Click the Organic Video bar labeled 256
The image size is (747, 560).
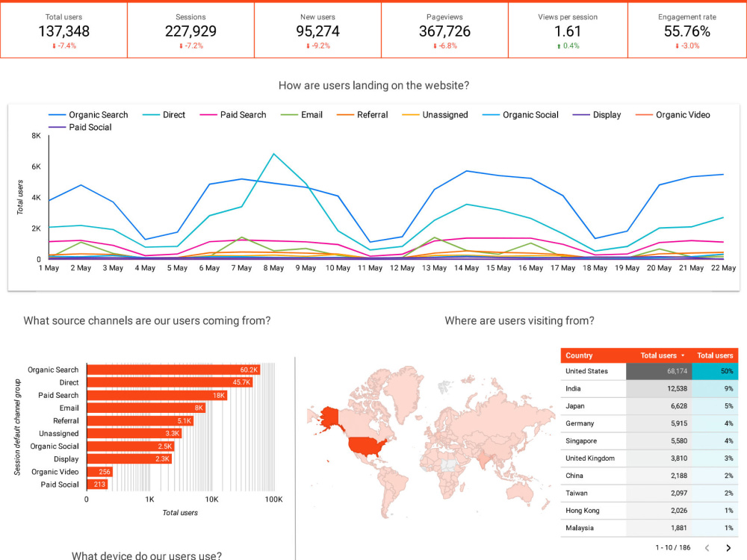pyautogui.click(x=99, y=471)
